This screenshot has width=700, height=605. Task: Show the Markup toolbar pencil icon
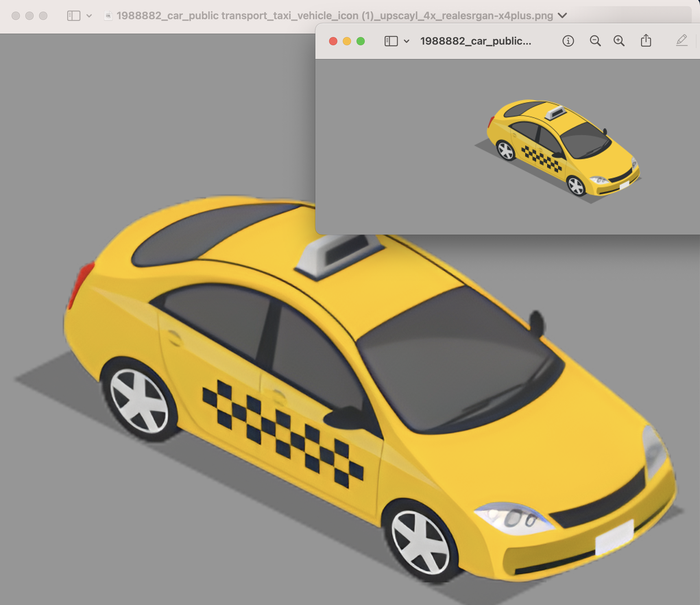pos(681,41)
